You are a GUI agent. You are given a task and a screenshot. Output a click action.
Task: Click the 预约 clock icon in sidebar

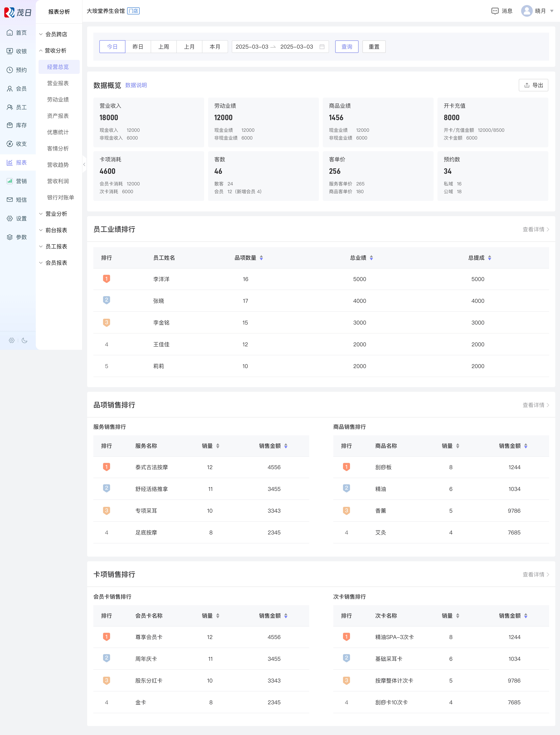coord(10,70)
